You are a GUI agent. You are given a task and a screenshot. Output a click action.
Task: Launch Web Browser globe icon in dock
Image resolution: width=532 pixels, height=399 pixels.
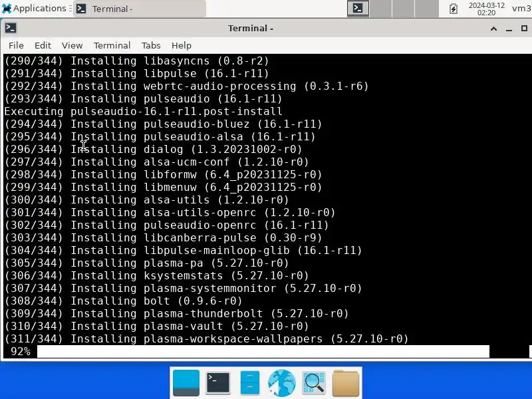[281, 383]
